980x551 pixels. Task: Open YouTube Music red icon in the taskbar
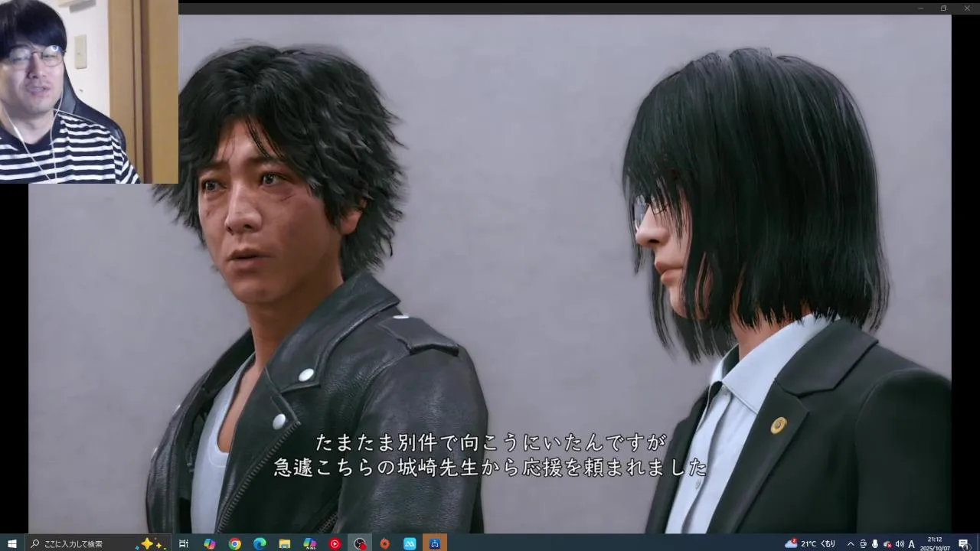[335, 543]
